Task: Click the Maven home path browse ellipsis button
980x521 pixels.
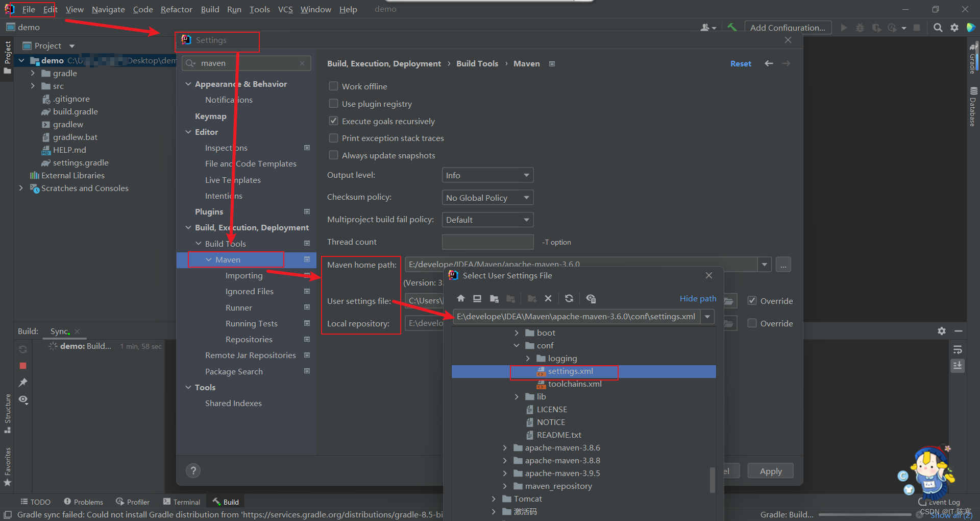Action: click(783, 265)
